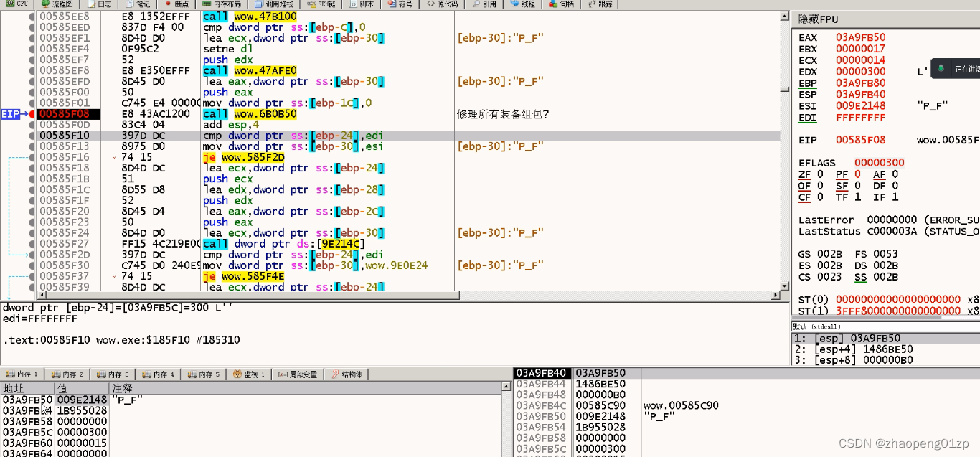This screenshot has height=457, width=980.
Task: Click the 地址 column header in dump
Action: [27, 388]
